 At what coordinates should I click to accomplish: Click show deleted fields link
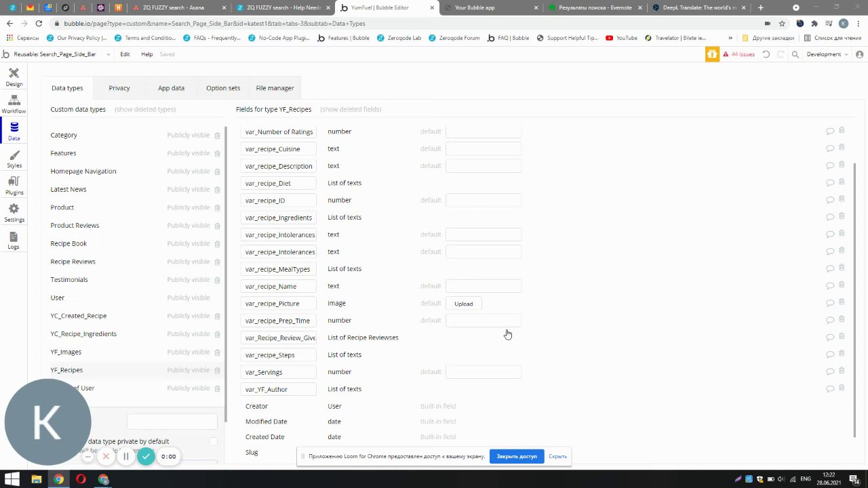(x=351, y=109)
